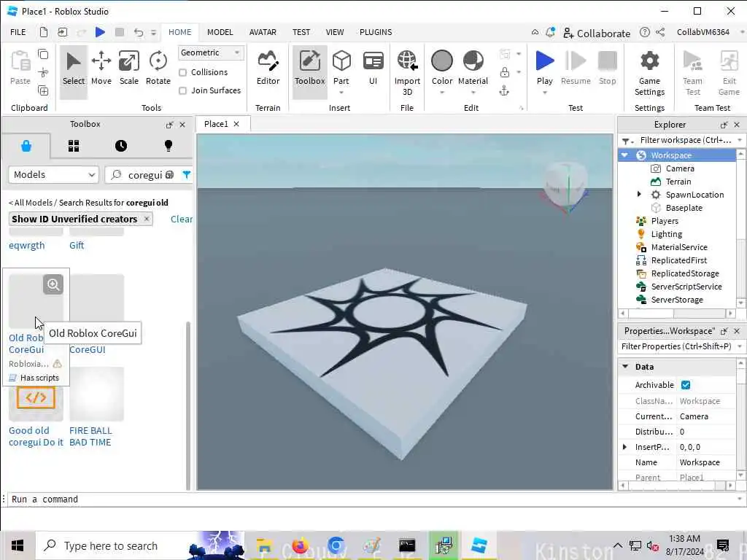Open the Toolbox Marketplace tab

click(26, 146)
